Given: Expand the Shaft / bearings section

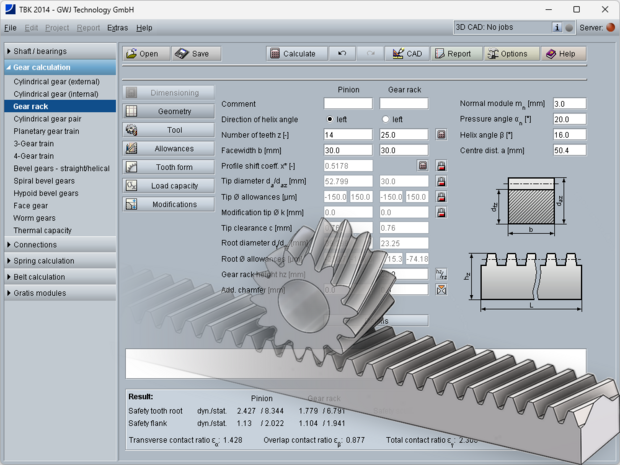Looking at the screenshot, I should pos(60,51).
